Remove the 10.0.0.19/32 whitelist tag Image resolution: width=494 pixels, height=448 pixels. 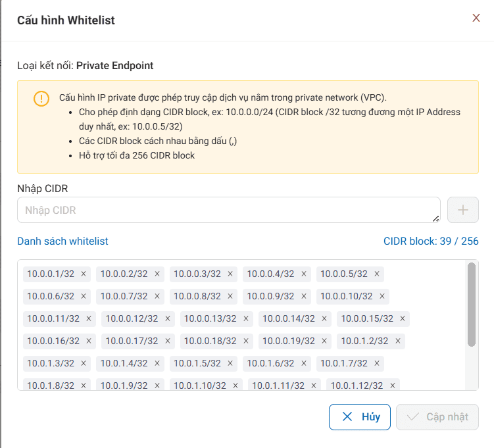pos(324,341)
